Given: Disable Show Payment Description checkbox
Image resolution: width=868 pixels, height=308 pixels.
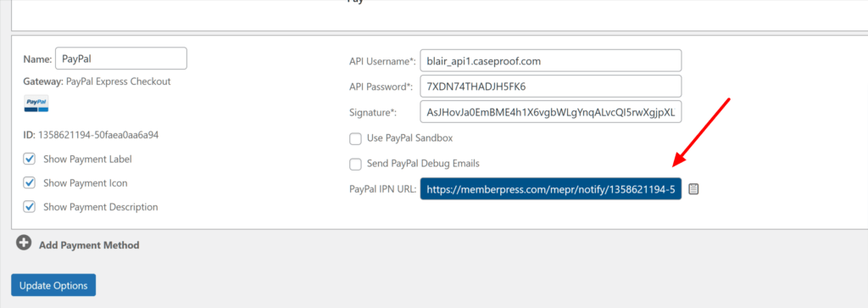Looking at the screenshot, I should click(x=30, y=207).
